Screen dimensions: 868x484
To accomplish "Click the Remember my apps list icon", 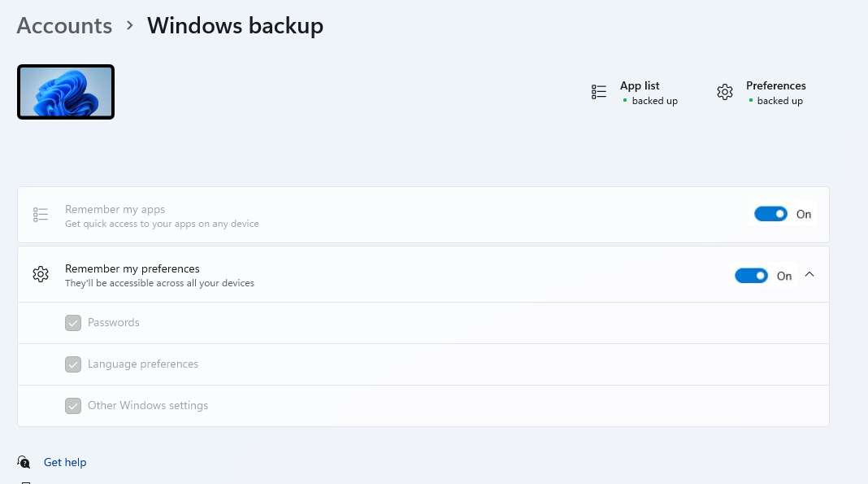I will (41, 215).
